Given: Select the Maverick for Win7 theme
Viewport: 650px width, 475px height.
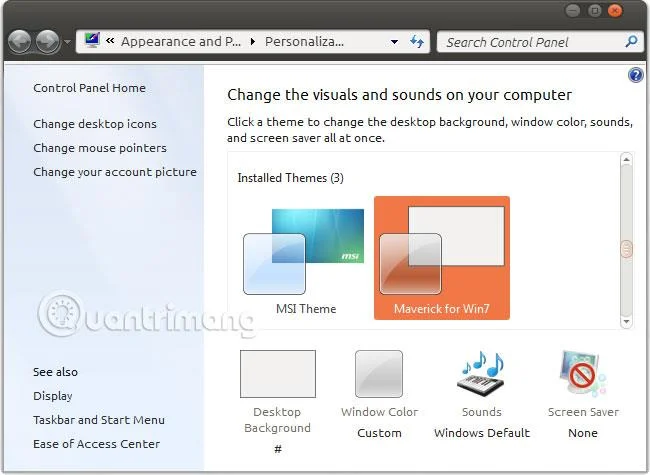Looking at the screenshot, I should pyautogui.click(x=442, y=258).
